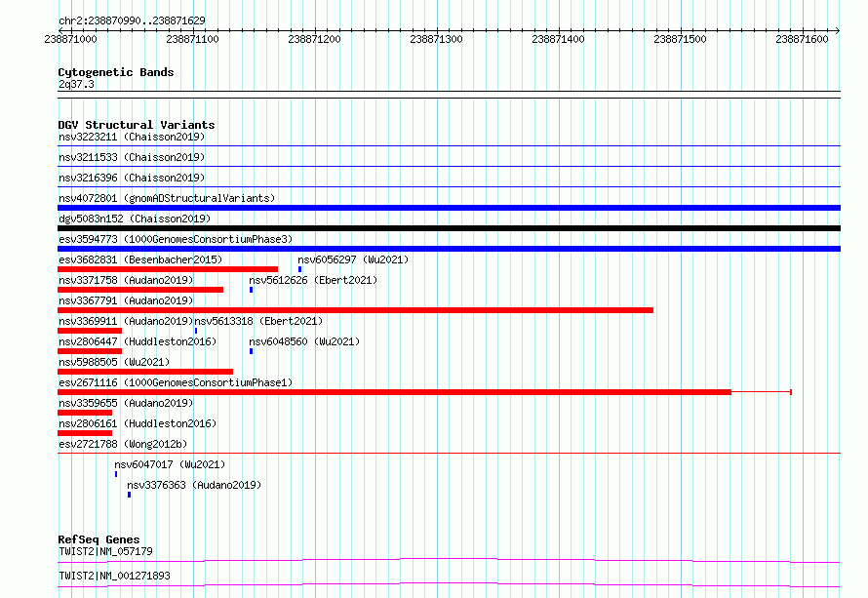Screen dimensions: 868x598
Task: Click the small blue marker under nsv6056297
Action: [x=299, y=269]
